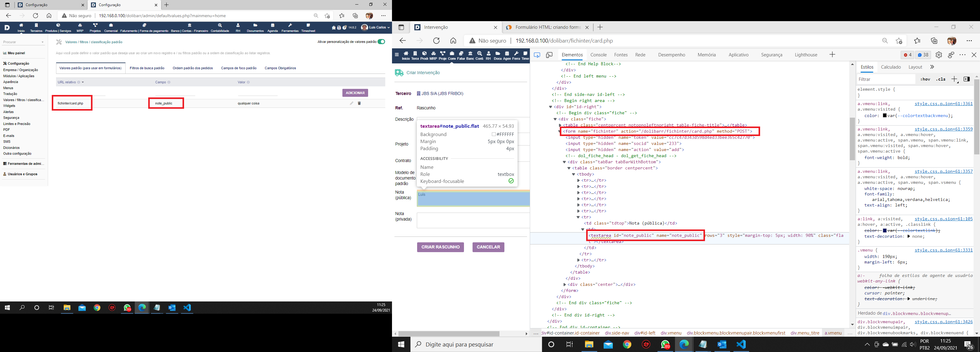Open hamburger menu in Intervenção window
This screenshot has height=352, width=980.
click(397, 55)
